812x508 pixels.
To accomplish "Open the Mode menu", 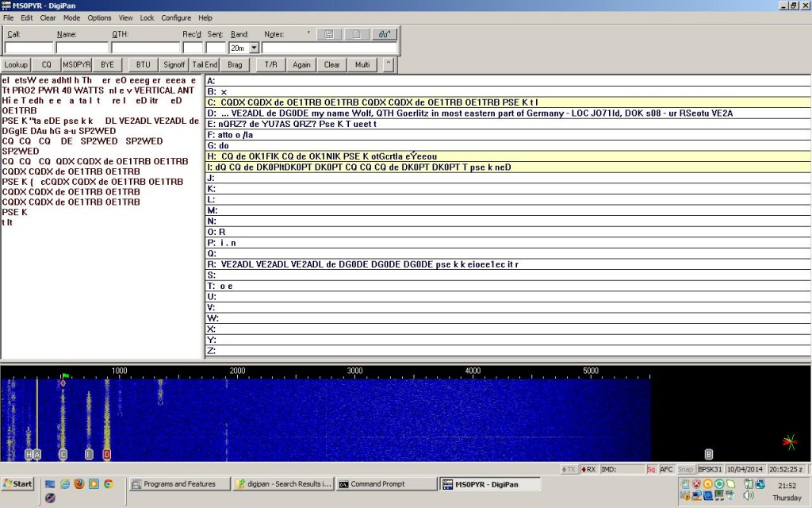I will pyautogui.click(x=71, y=17).
